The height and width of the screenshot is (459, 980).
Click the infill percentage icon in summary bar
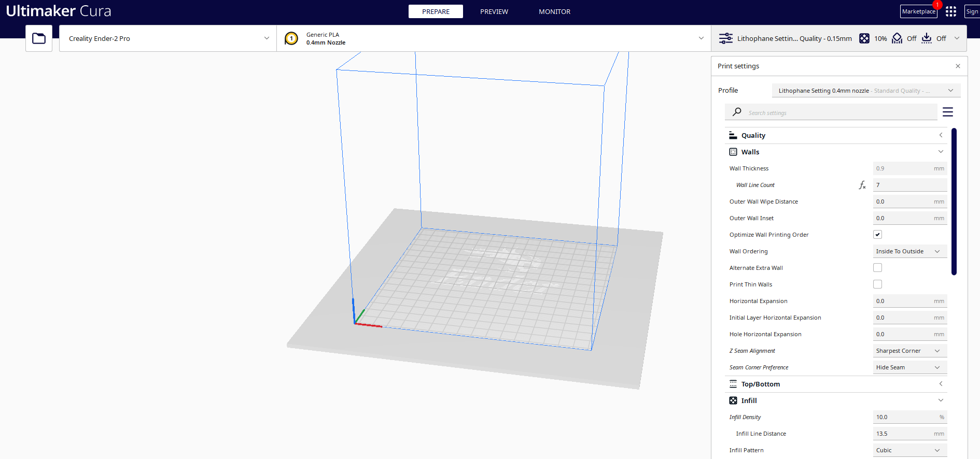(864, 38)
